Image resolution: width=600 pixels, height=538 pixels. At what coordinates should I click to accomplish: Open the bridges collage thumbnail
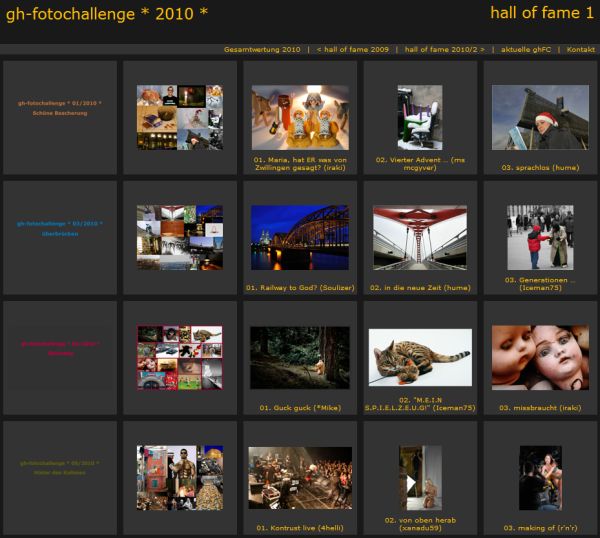point(179,237)
